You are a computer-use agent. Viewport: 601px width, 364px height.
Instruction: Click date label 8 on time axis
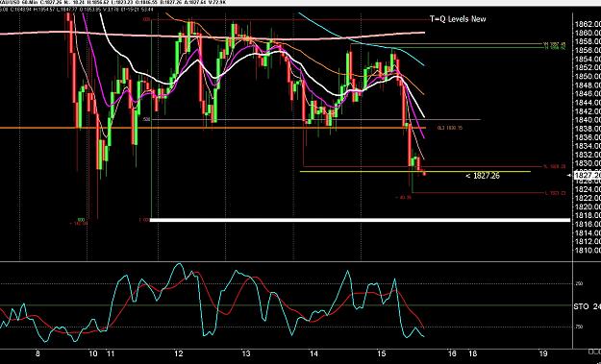coord(38,353)
